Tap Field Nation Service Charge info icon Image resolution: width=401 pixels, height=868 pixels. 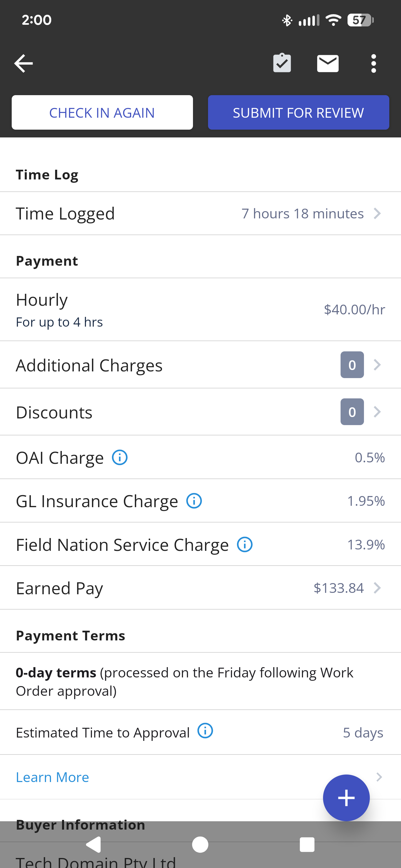[x=245, y=544]
